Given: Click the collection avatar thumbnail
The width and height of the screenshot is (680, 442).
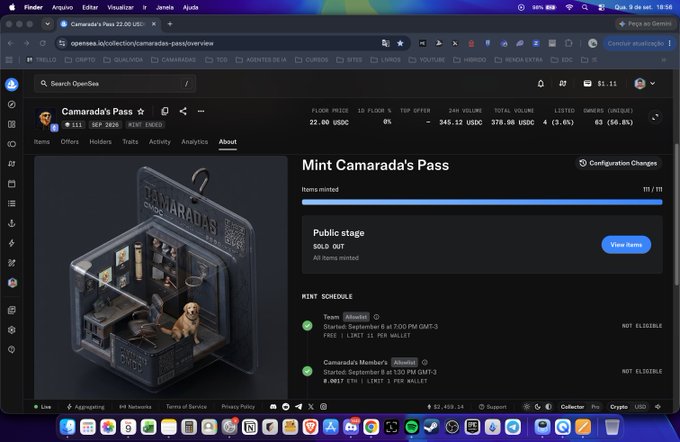Looking at the screenshot, I should pos(45,118).
